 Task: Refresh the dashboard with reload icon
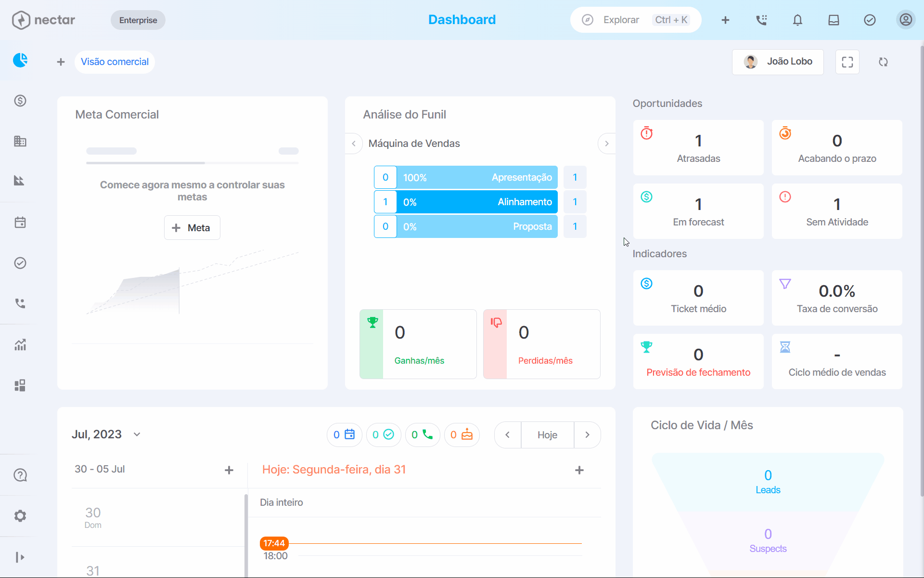(883, 62)
